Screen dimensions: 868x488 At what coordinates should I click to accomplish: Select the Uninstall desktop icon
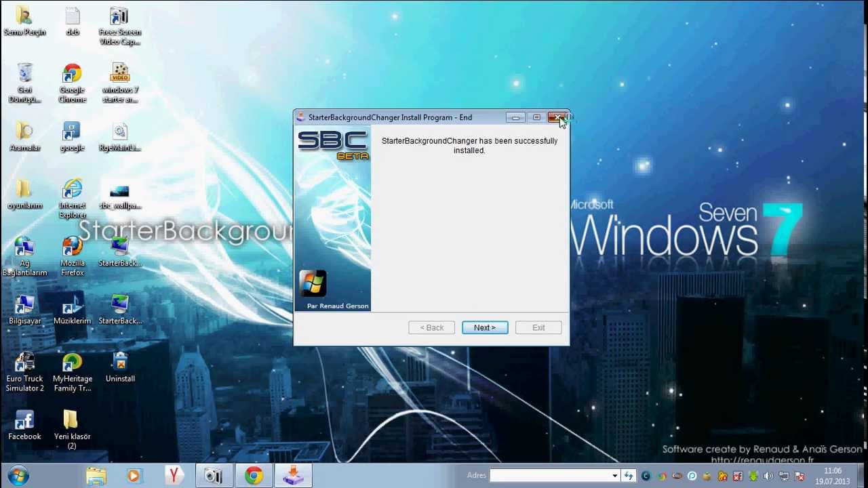(120, 368)
